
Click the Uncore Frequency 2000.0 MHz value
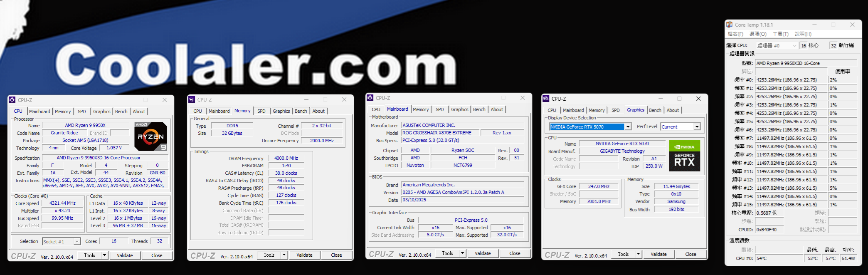point(322,141)
